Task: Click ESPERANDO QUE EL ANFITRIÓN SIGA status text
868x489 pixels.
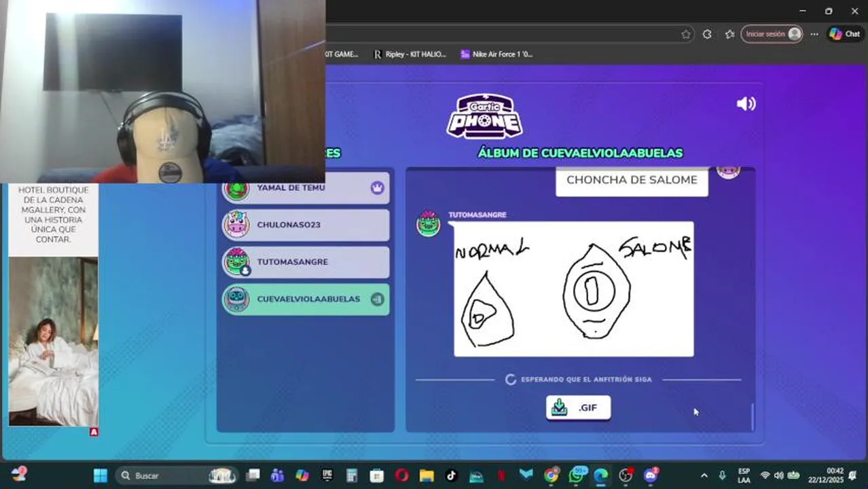Action: 586,380
